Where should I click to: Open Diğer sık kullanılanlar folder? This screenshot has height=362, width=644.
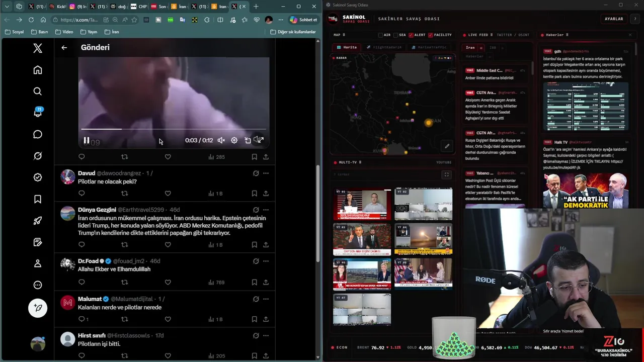(x=293, y=32)
